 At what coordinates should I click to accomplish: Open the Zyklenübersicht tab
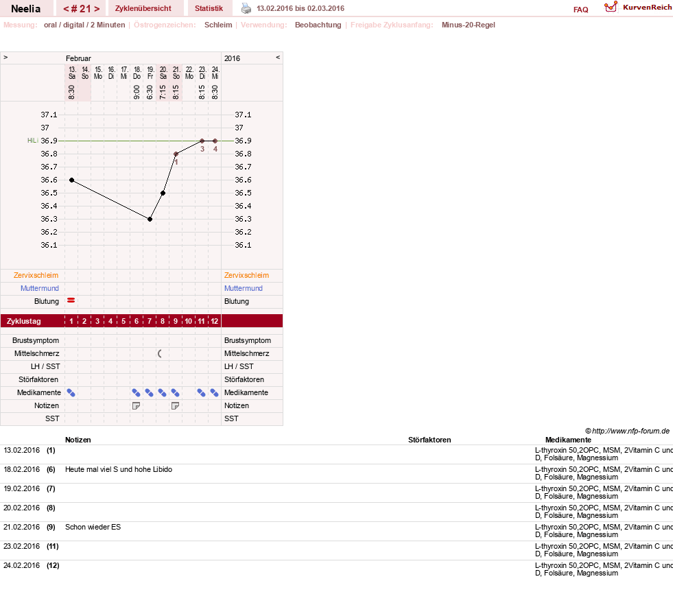tap(143, 8)
